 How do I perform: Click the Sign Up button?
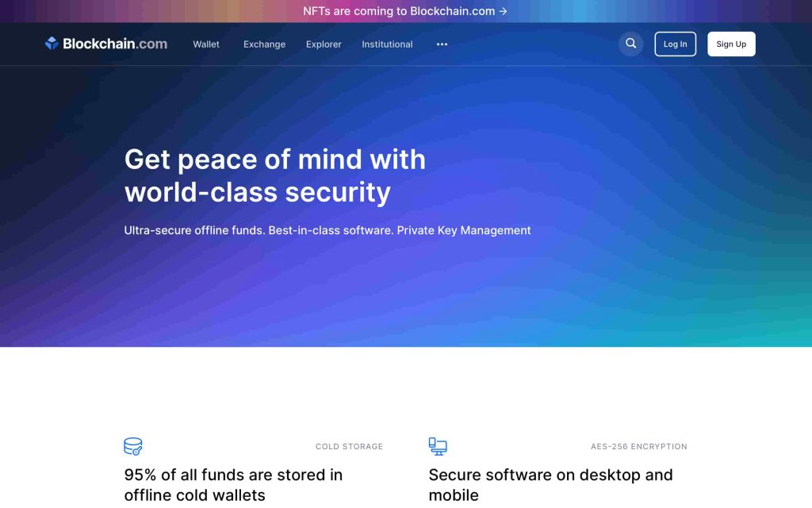pos(731,44)
